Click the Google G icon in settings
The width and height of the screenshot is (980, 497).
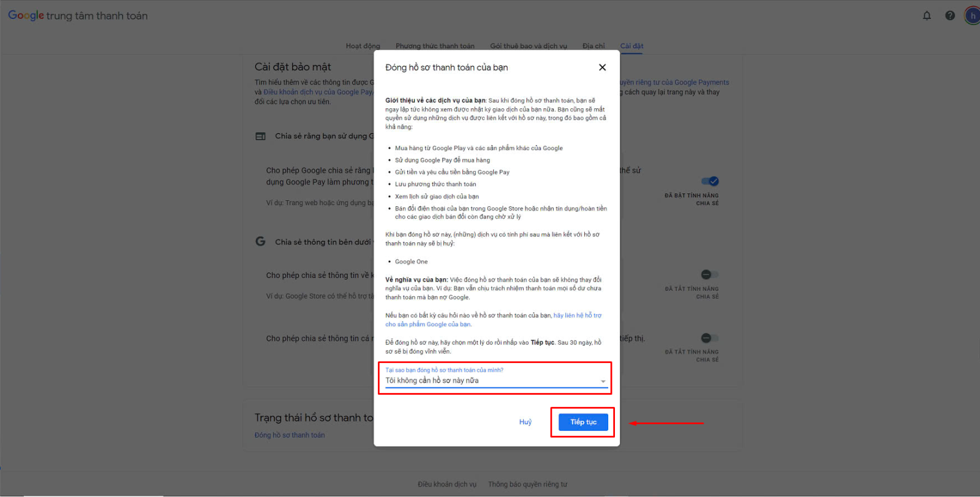tap(260, 242)
